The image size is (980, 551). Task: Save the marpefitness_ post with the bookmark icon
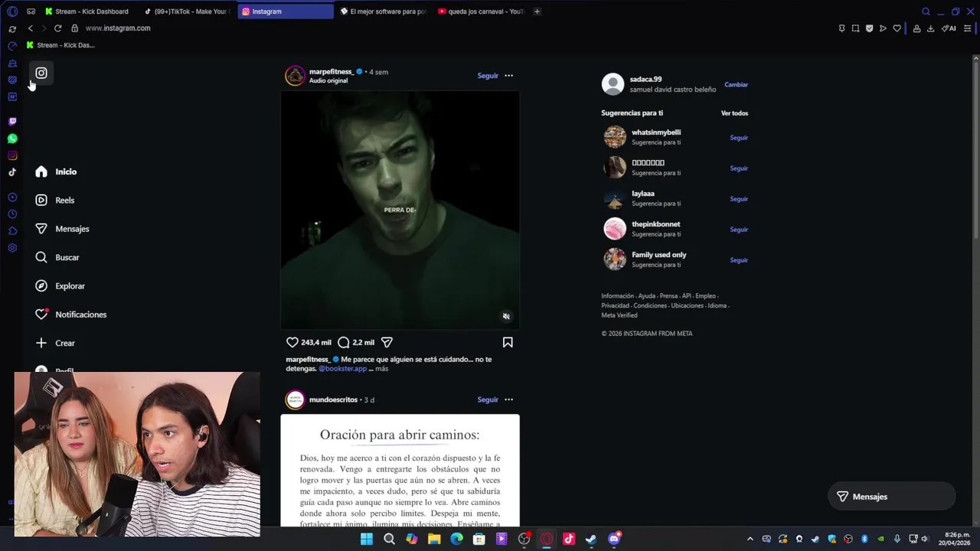coord(508,343)
